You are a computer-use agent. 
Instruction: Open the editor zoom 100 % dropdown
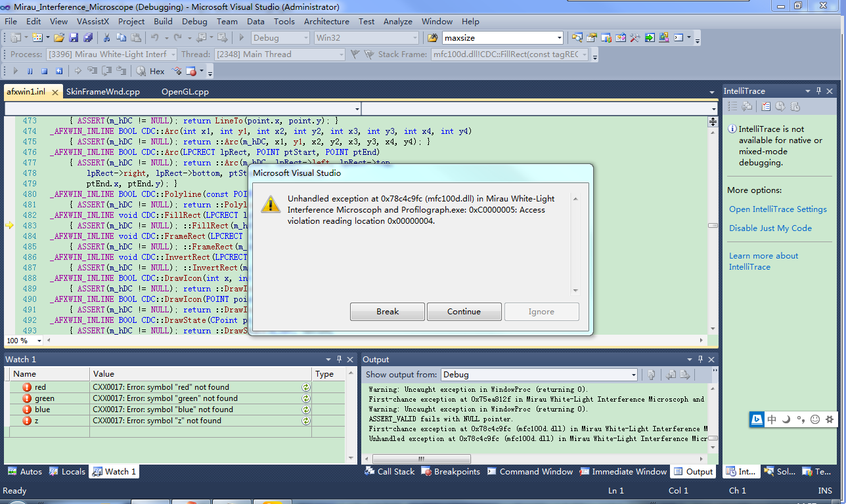tap(39, 341)
